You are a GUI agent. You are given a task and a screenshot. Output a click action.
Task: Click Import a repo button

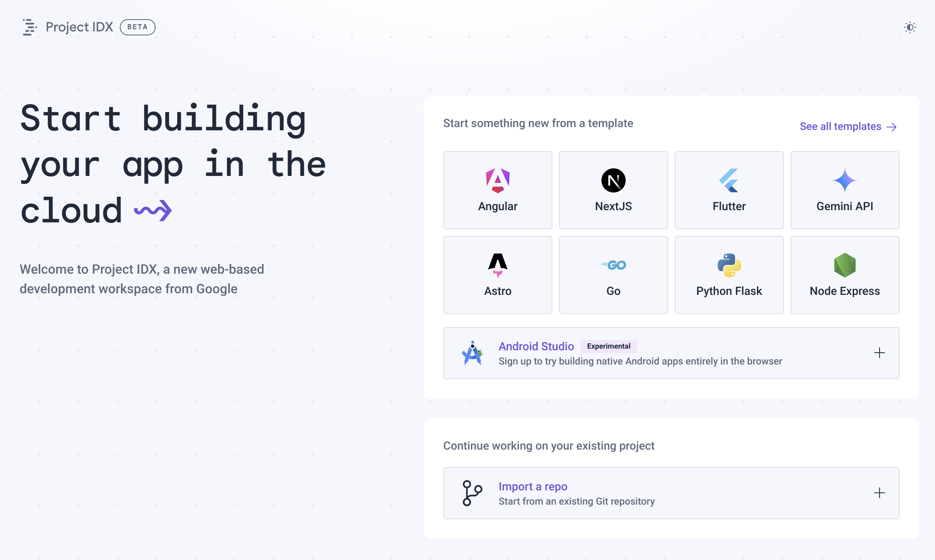671,493
